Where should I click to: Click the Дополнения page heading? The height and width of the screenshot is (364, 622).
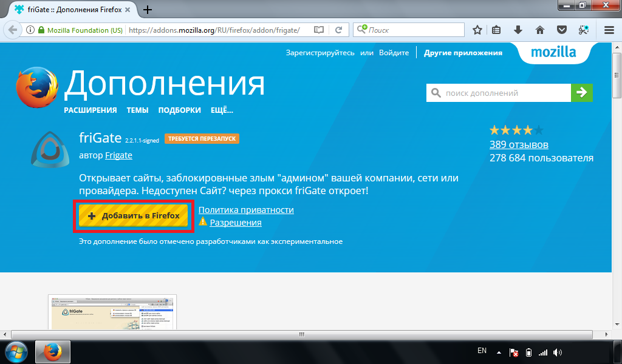[x=165, y=84]
